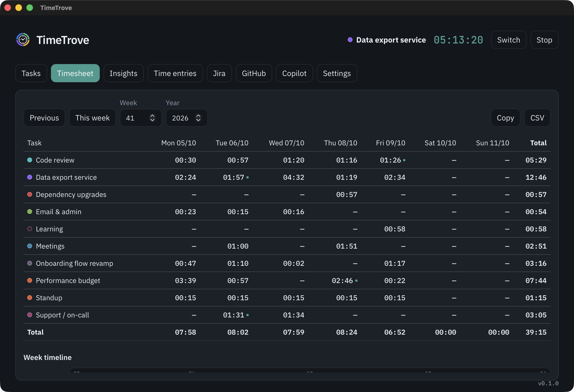Click Dependency upgrades Thursday cell 00:57
Screen dimensions: 574x392
click(x=347, y=195)
